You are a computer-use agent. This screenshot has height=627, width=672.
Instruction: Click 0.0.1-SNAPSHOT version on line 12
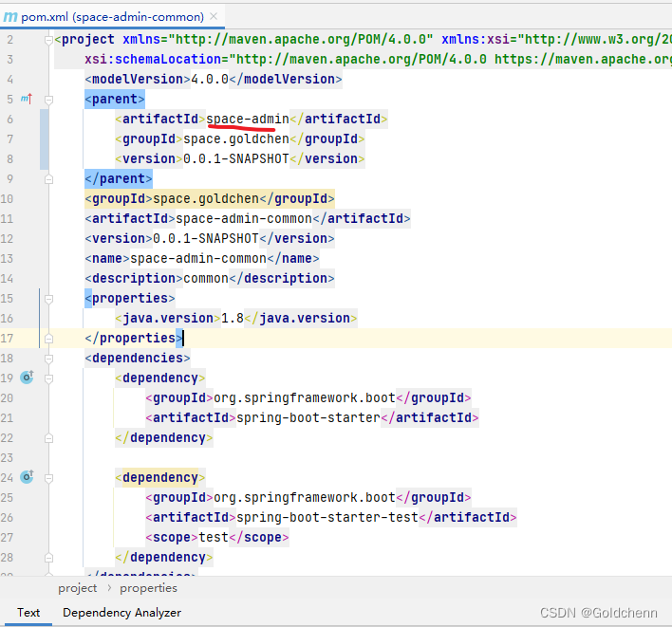pyautogui.click(x=206, y=238)
